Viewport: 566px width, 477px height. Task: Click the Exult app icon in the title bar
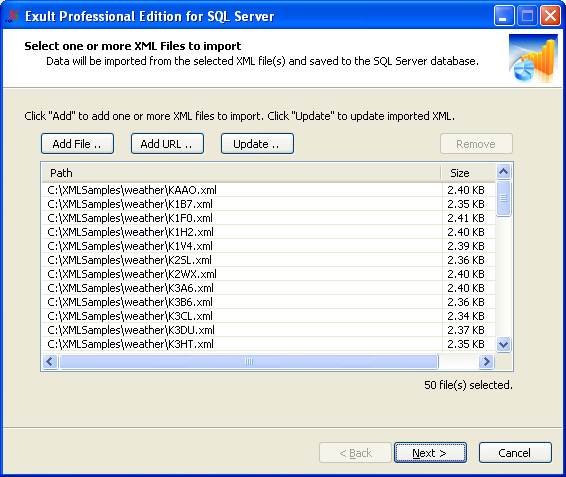[13, 16]
